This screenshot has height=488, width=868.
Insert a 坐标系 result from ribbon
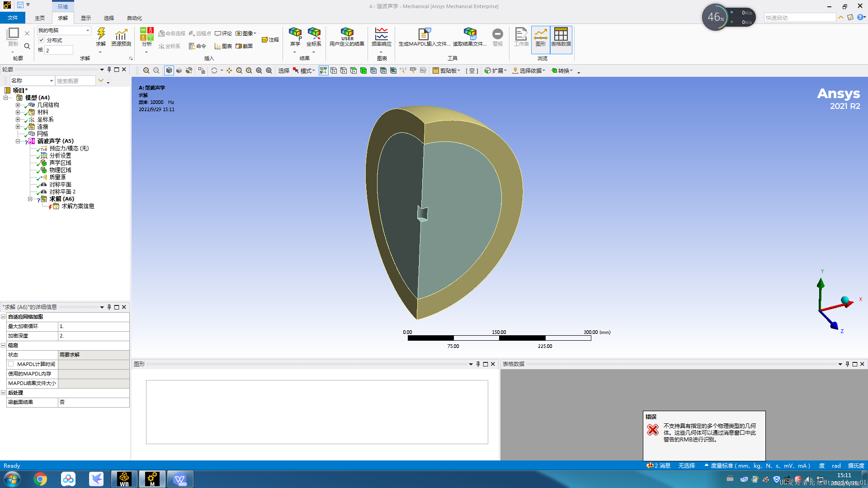point(314,37)
